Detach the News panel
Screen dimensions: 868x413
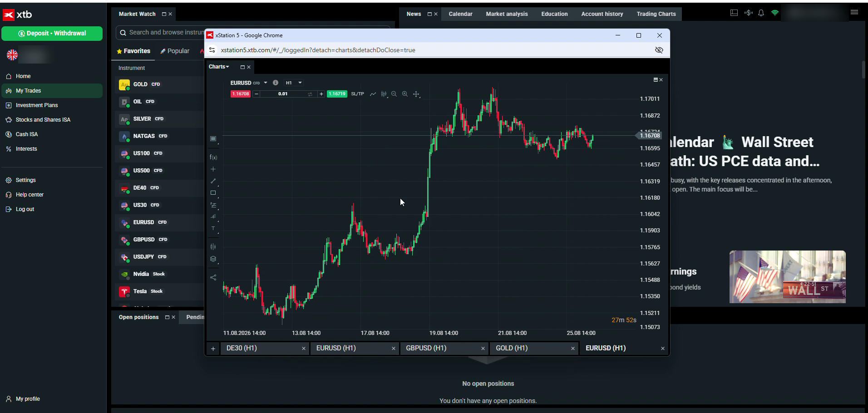pos(429,14)
